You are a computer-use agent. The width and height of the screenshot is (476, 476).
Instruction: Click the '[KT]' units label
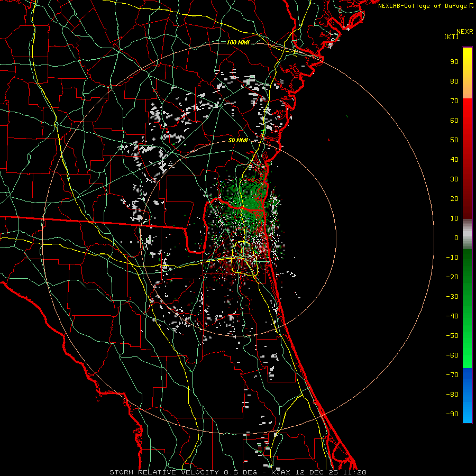(x=452, y=36)
